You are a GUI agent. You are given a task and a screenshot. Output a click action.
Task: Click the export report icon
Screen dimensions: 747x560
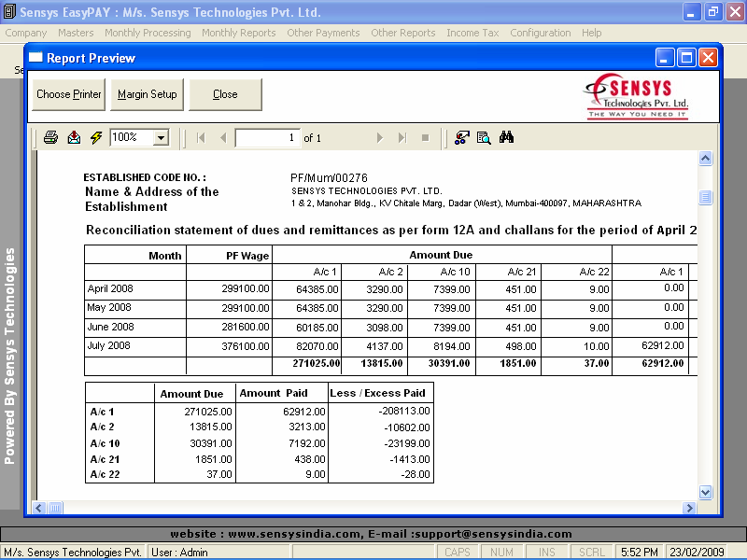tap(74, 137)
